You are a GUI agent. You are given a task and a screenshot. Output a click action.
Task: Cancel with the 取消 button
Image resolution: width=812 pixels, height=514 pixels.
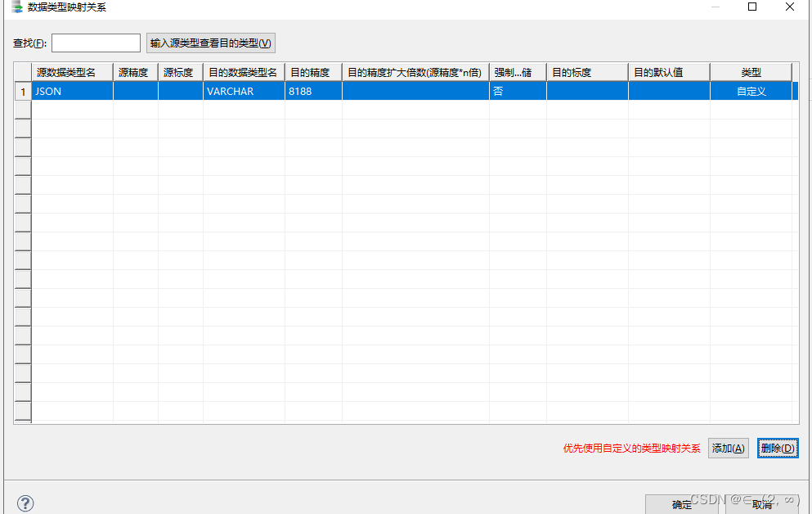tap(762, 504)
